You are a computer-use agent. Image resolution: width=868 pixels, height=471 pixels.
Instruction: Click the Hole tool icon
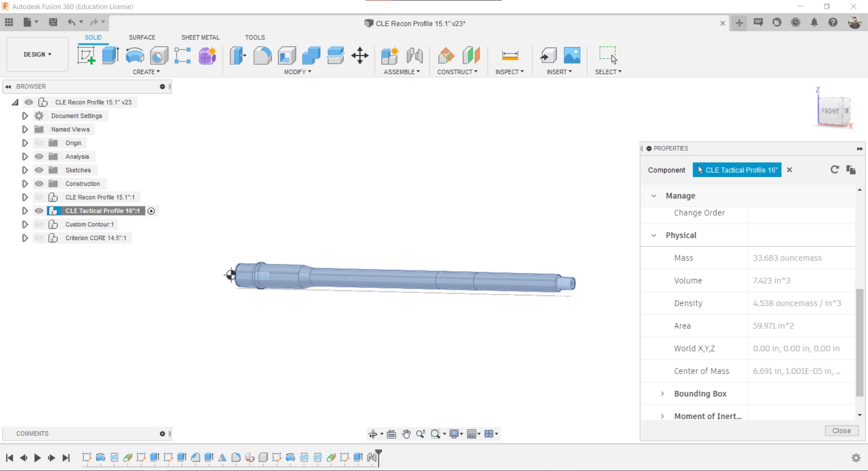[x=159, y=56]
